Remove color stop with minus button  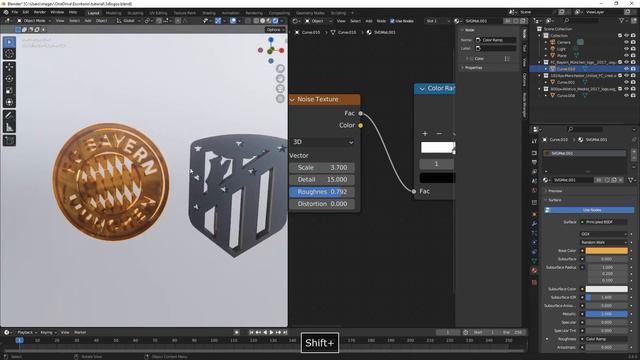[x=439, y=133]
